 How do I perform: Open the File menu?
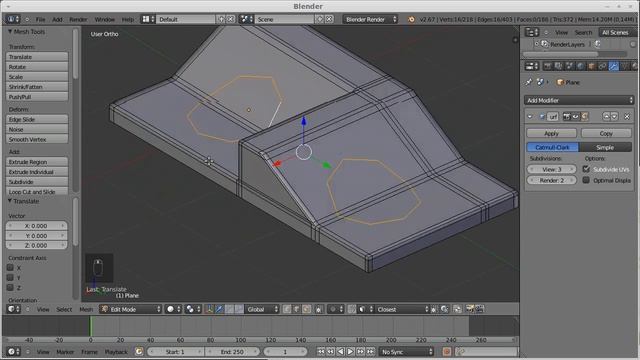tap(40, 19)
